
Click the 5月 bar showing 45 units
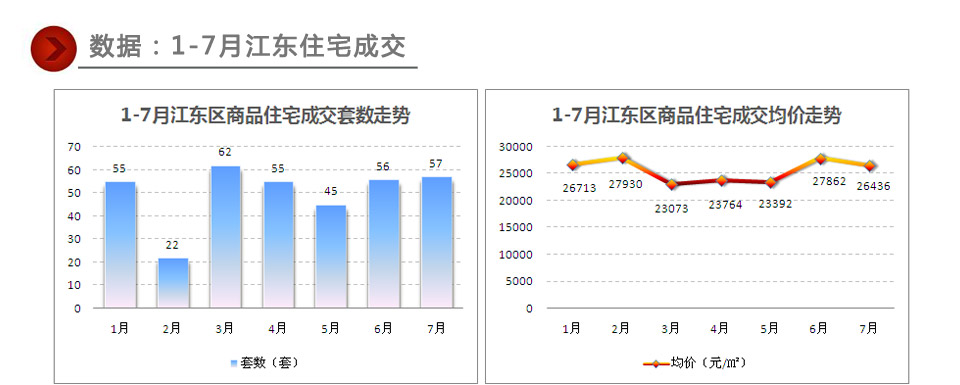point(331,256)
